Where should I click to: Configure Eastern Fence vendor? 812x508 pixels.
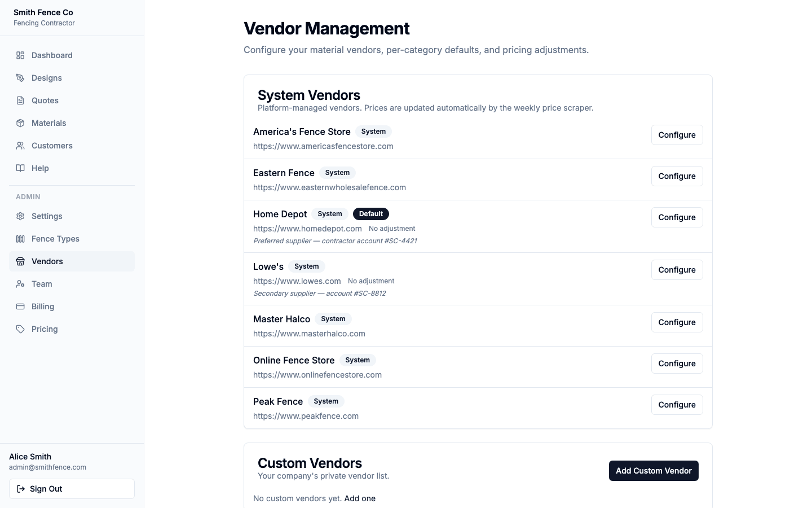pyautogui.click(x=677, y=176)
